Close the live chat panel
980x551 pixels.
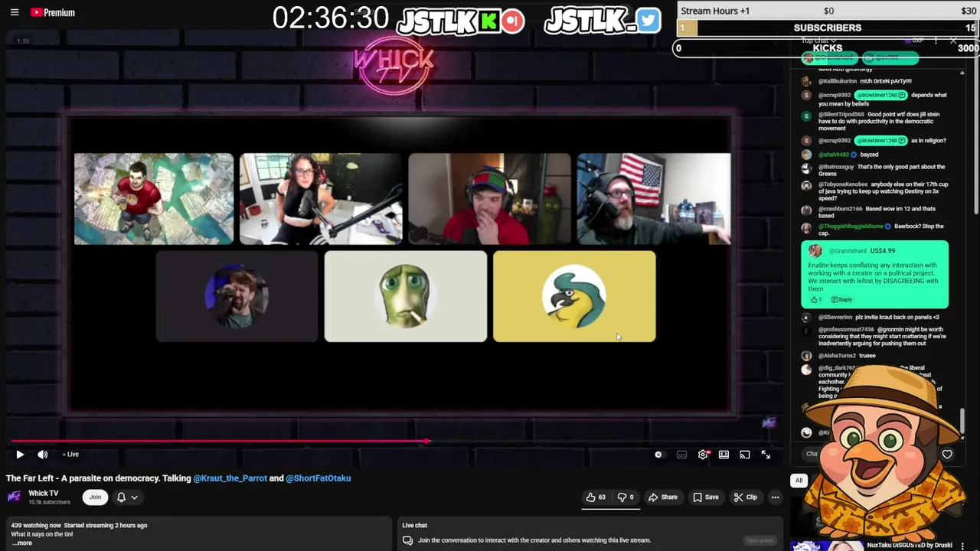coord(953,40)
